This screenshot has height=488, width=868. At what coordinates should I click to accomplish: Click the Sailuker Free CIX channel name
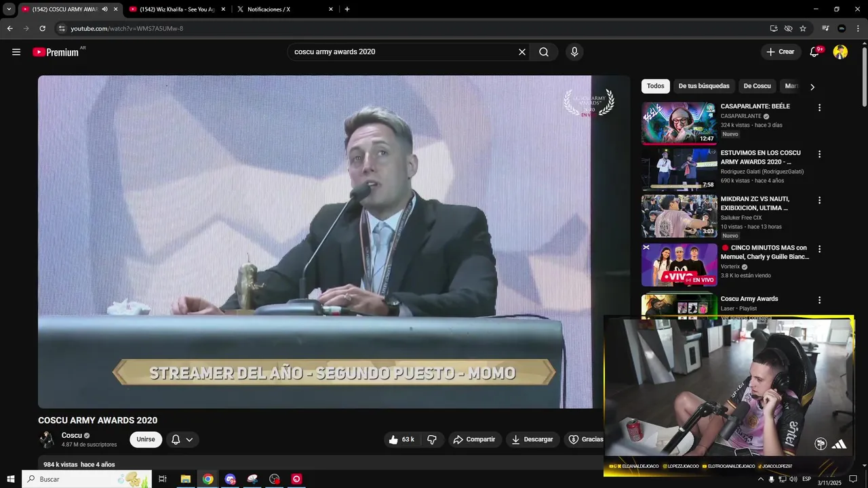[741, 218]
